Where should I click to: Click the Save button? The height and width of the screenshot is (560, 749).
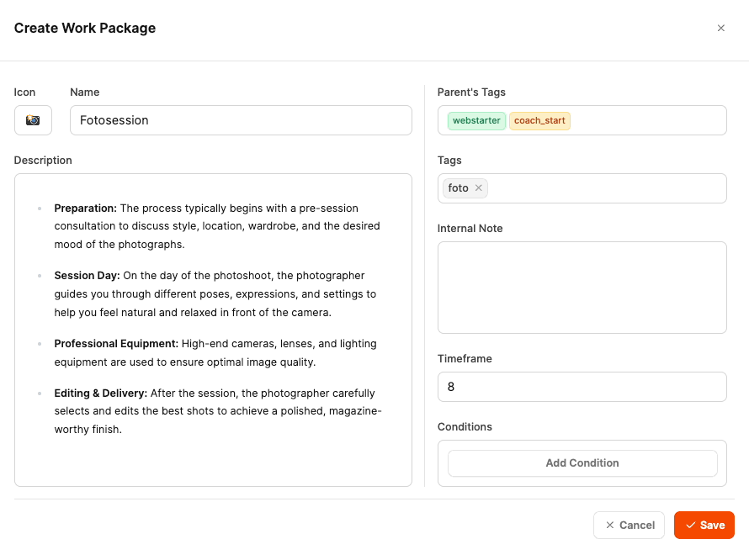(704, 526)
